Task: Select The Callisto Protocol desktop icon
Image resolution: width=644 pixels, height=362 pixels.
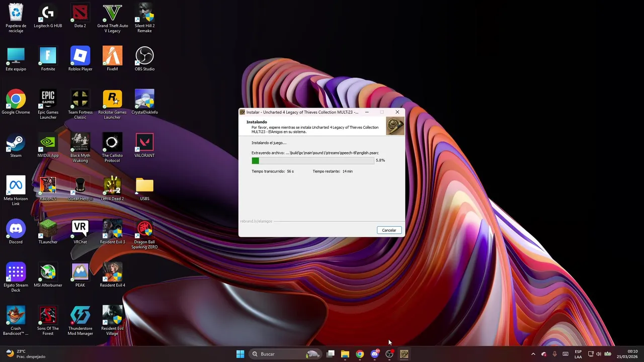Action: pyautogui.click(x=112, y=148)
